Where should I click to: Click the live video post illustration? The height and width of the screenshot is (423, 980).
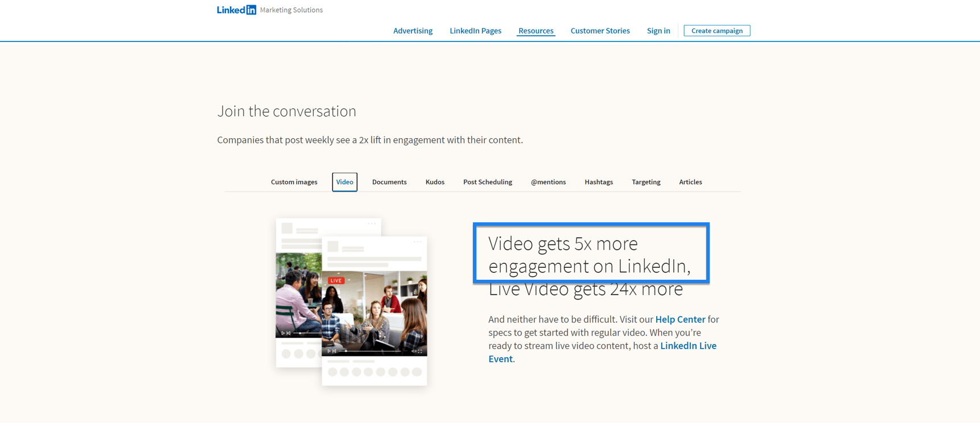374,311
